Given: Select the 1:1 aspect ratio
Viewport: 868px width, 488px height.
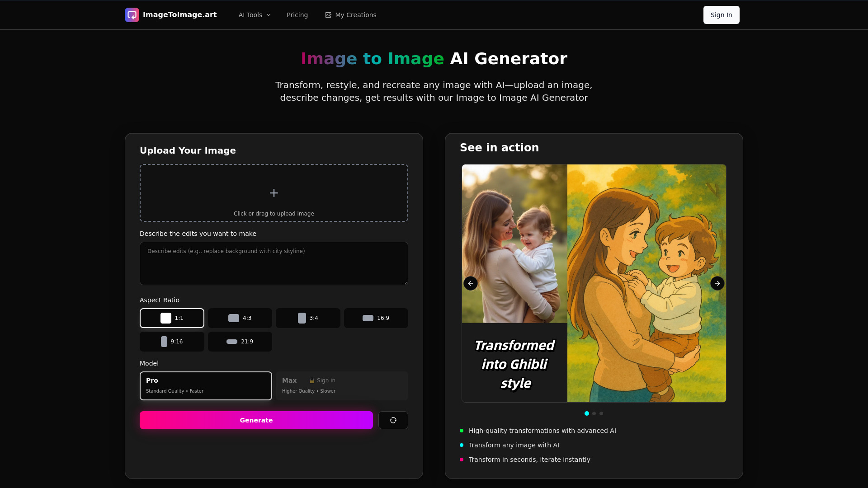Looking at the screenshot, I should tap(172, 318).
